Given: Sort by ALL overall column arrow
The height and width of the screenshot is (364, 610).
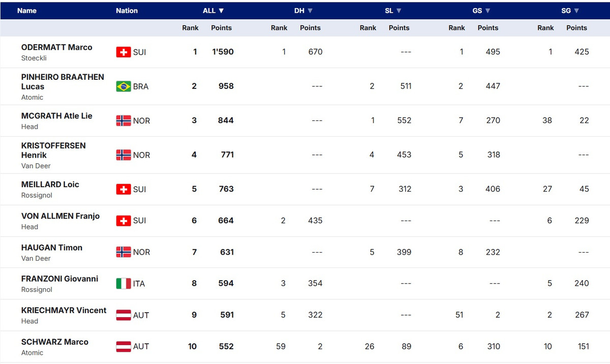Looking at the screenshot, I should [x=221, y=11].
